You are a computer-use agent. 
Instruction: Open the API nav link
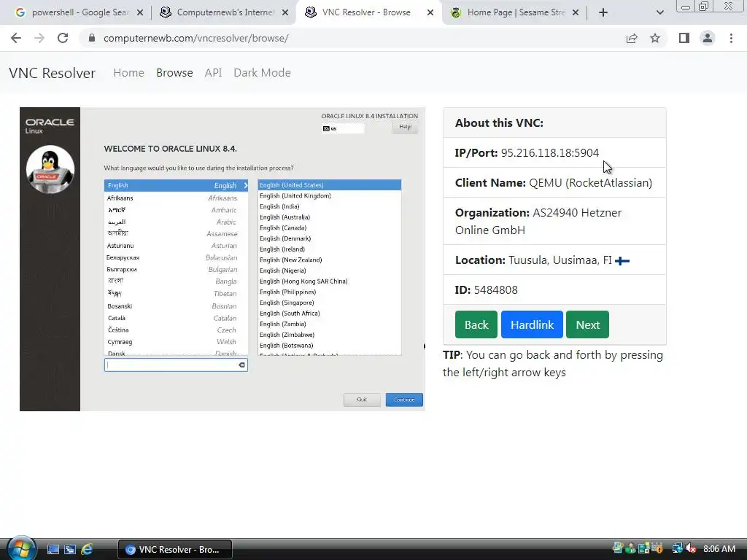pos(214,73)
